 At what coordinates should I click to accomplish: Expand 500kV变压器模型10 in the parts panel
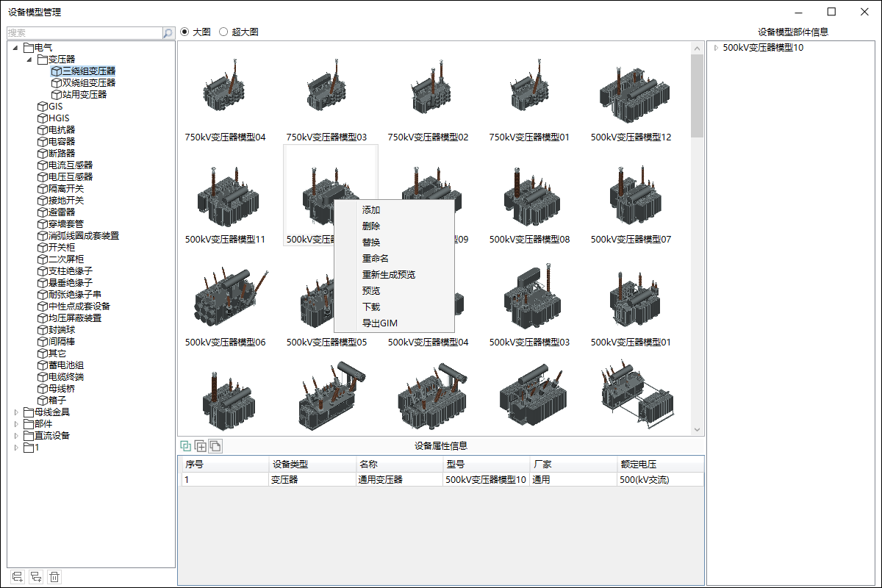pos(716,48)
